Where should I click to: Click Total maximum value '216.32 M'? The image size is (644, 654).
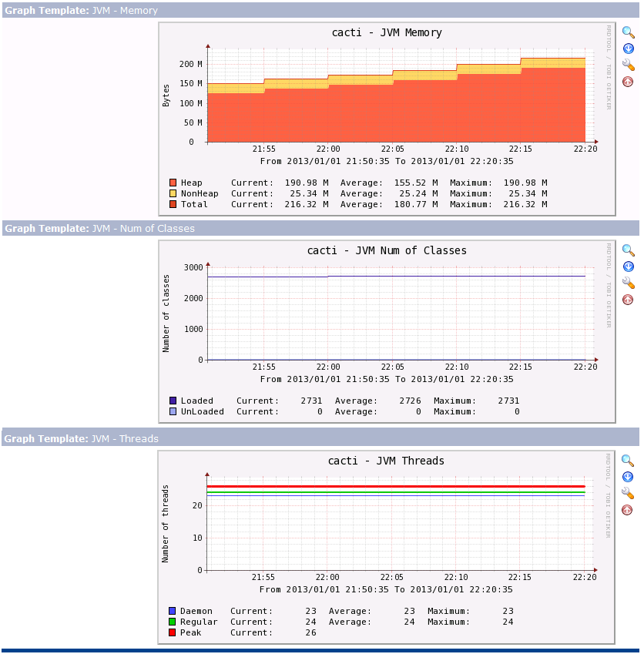point(525,204)
